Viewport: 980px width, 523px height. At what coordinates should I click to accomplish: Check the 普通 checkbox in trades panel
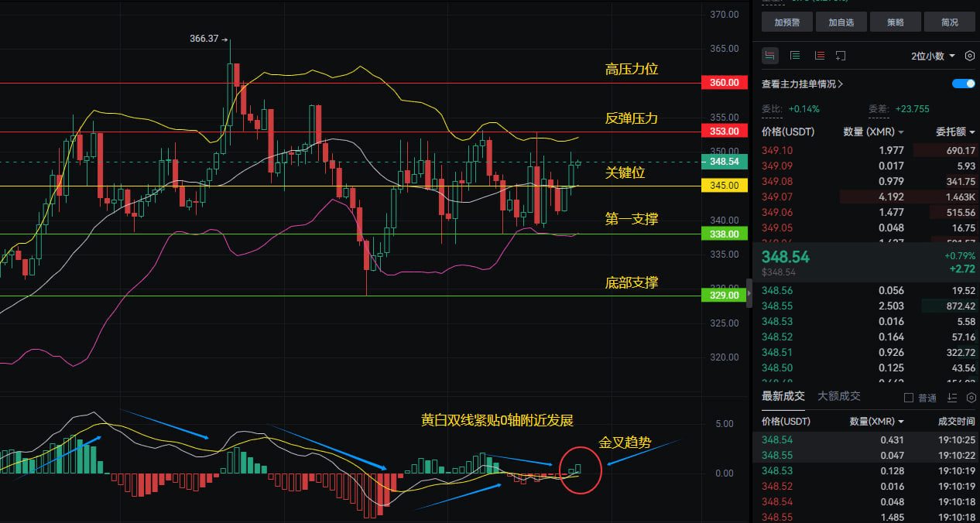tap(909, 398)
